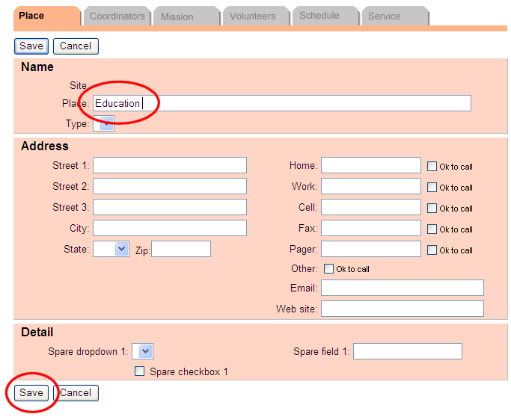
Task: Enable Ok to call for Home
Action: [432, 167]
